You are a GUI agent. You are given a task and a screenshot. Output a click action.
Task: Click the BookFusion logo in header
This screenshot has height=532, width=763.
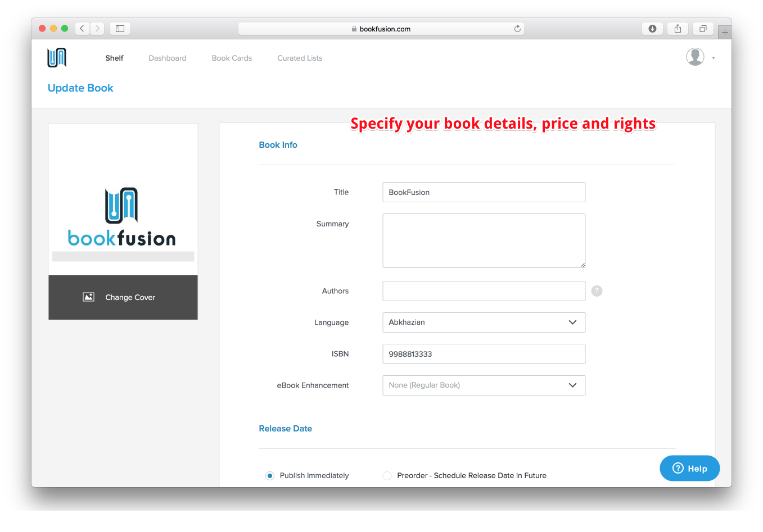pos(57,57)
